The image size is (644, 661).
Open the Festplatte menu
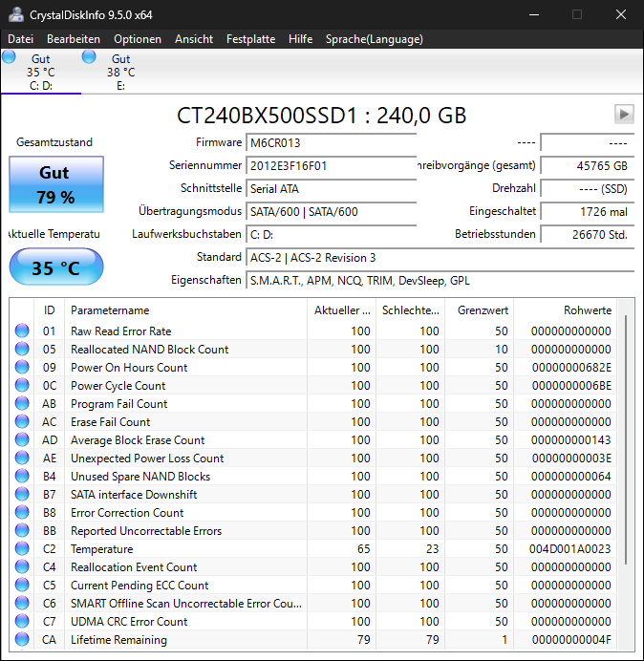pos(250,39)
